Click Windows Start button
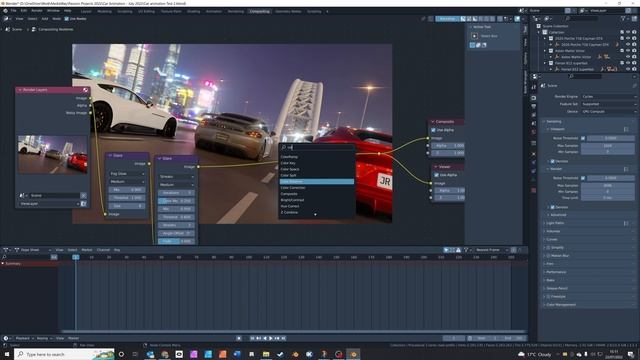Viewport: 640px width, 360px height. tap(7, 354)
